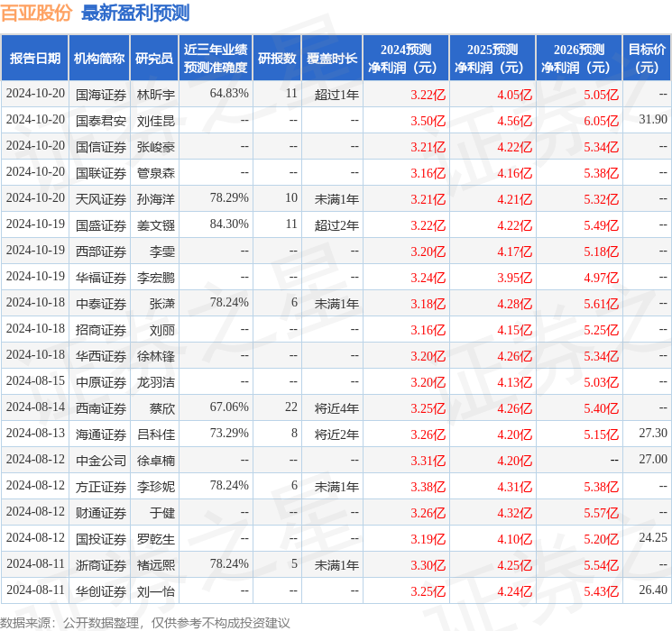Select the 中泰证券 institution cell
This screenshot has width=672, height=631.
click(x=101, y=304)
